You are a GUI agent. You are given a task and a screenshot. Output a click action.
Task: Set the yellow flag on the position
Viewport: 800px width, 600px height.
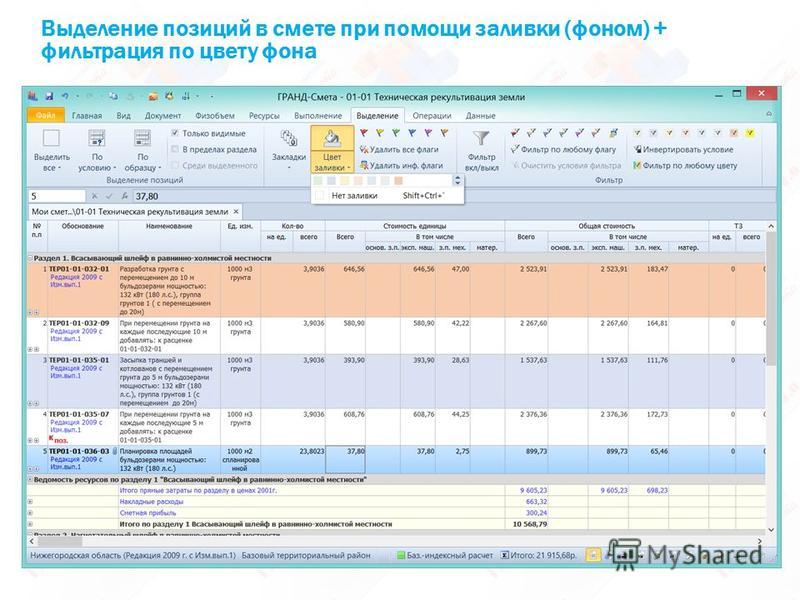pos(380,133)
